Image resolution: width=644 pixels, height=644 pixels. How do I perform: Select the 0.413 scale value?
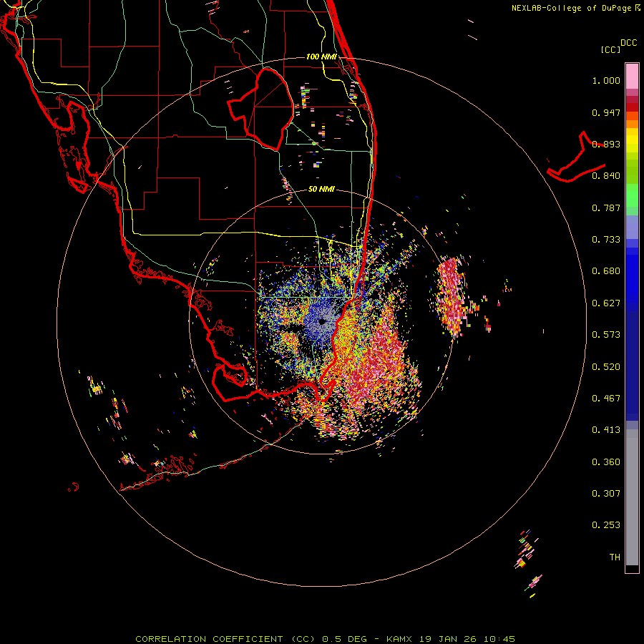coord(606,430)
